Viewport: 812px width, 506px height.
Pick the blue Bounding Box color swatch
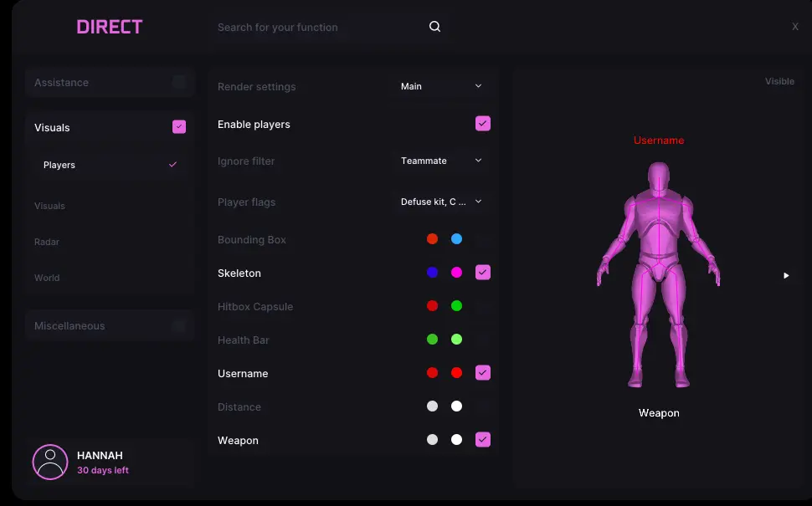point(456,239)
